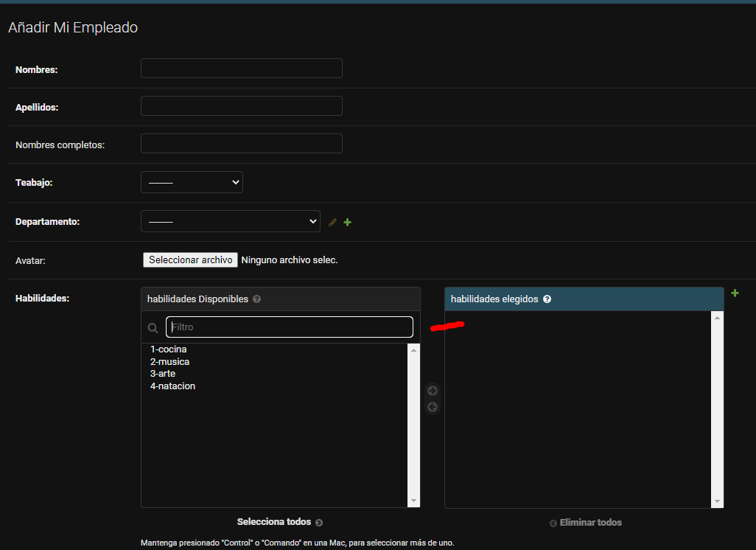Click the magnifier icon by Filtro

(153, 328)
